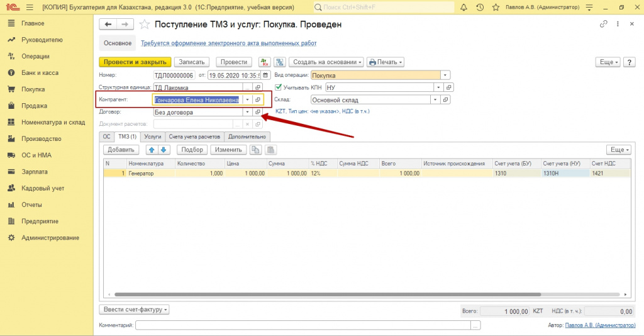Open KZT price type settings link
Image resolution: width=644 pixels, height=336 pixels.
point(323,111)
